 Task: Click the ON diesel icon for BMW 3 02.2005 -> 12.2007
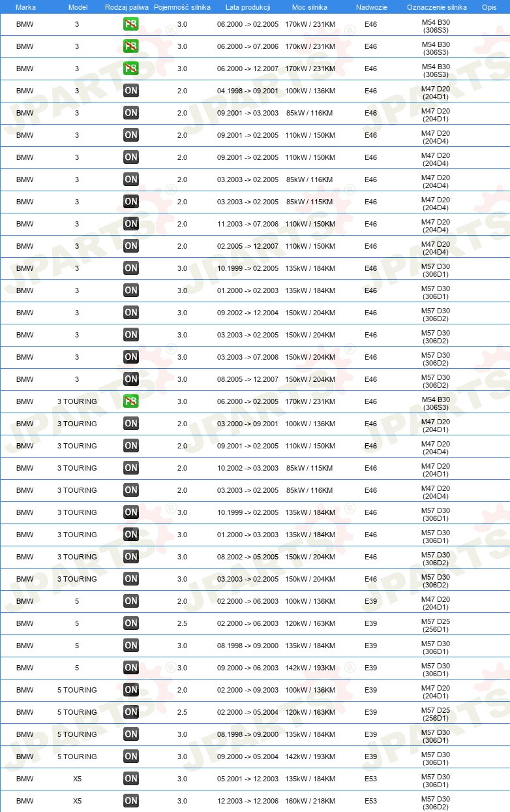click(131, 246)
